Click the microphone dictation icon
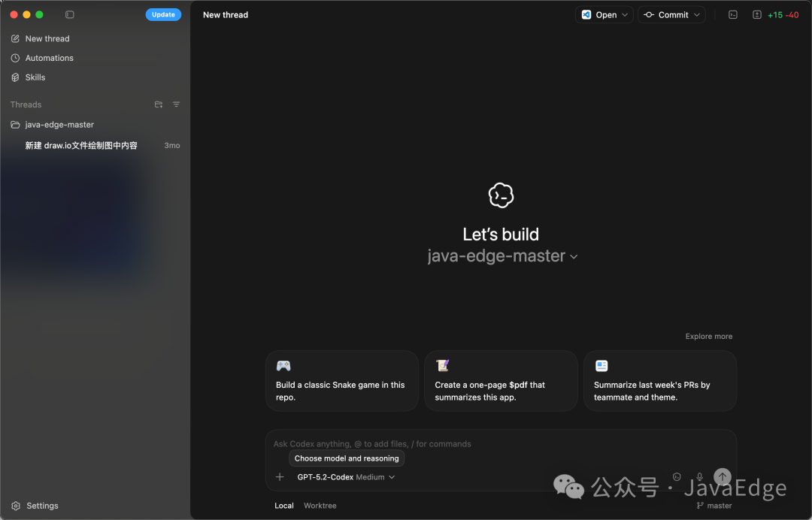The height and width of the screenshot is (520, 812). (700, 476)
